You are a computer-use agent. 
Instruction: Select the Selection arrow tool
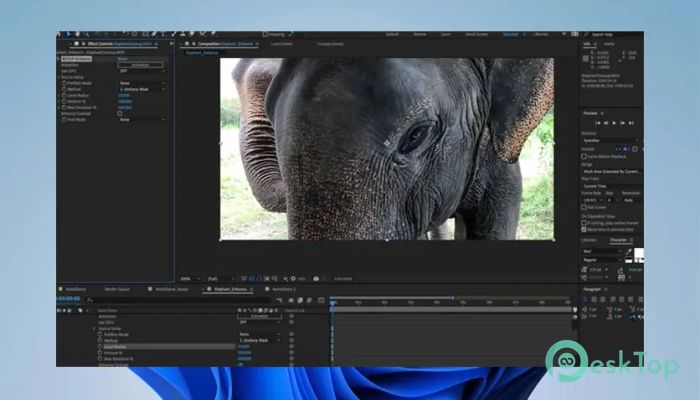click(68, 34)
